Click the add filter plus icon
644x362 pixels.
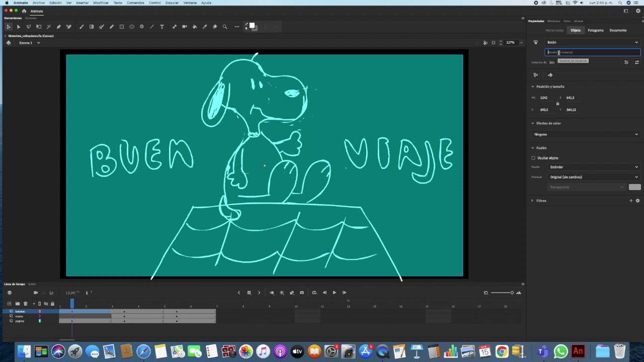click(631, 201)
